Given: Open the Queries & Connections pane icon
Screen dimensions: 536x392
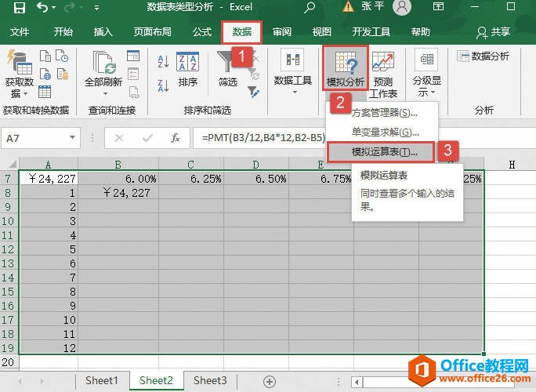Looking at the screenshot, I should (133, 56).
